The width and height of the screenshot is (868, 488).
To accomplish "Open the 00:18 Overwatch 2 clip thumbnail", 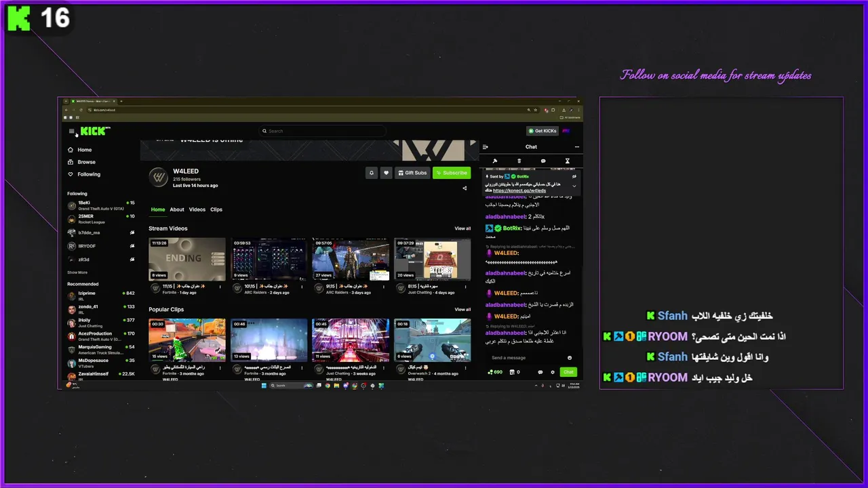I will [x=433, y=340].
